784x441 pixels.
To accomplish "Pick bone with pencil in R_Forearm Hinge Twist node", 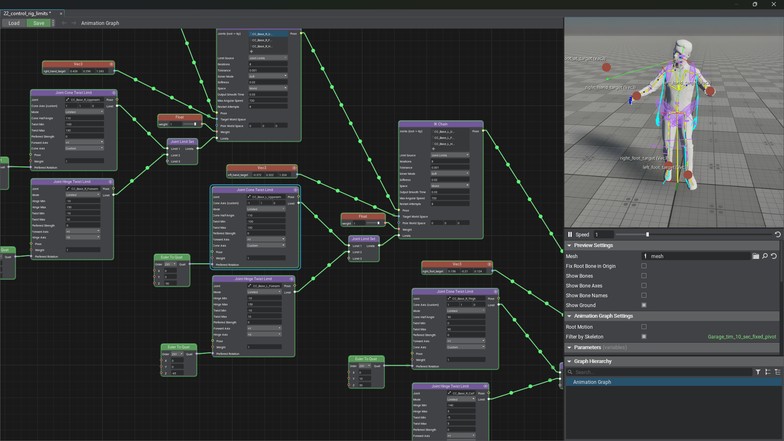I will click(x=68, y=189).
